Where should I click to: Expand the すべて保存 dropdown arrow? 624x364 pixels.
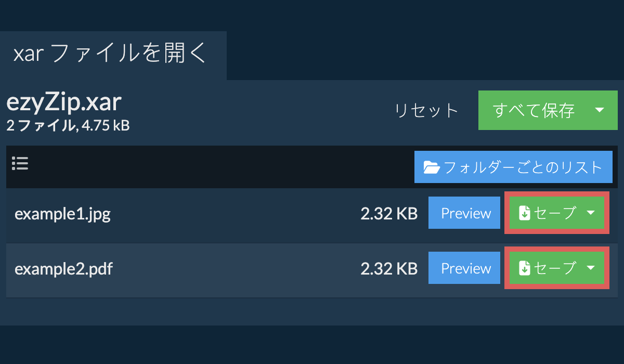coord(599,110)
